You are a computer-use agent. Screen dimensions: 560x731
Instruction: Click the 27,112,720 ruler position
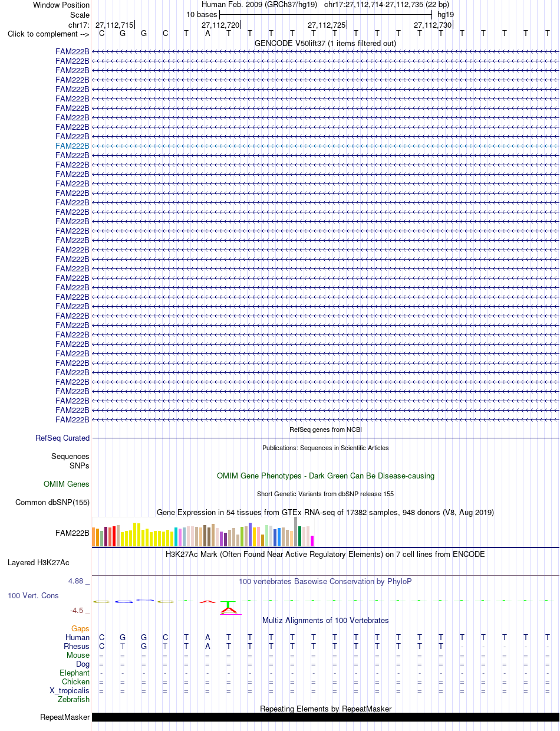tap(220, 25)
